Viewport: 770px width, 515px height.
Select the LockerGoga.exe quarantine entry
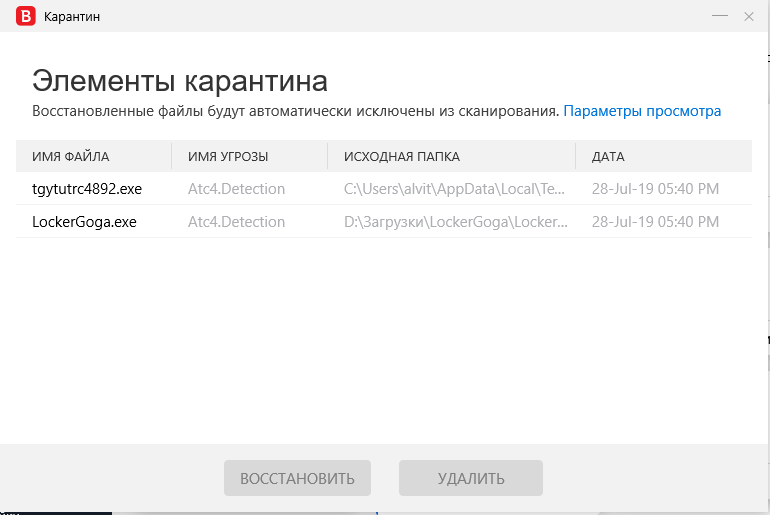[84, 221]
